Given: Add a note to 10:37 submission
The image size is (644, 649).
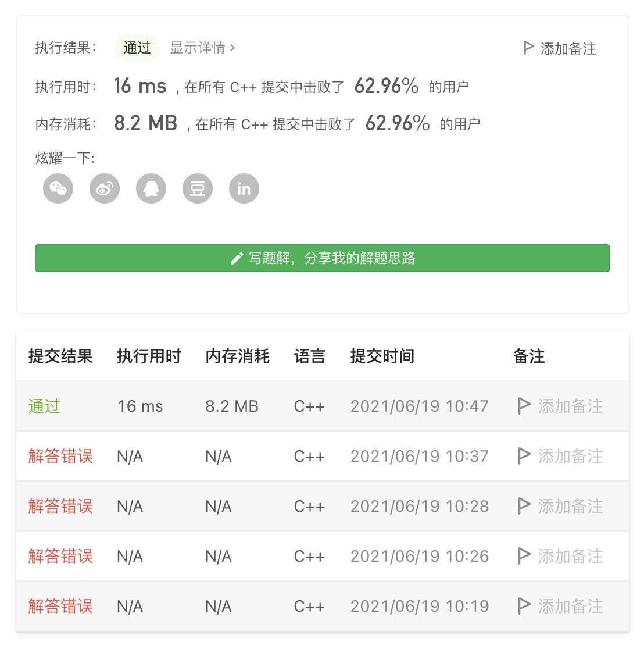Looking at the screenshot, I should pos(570,456).
